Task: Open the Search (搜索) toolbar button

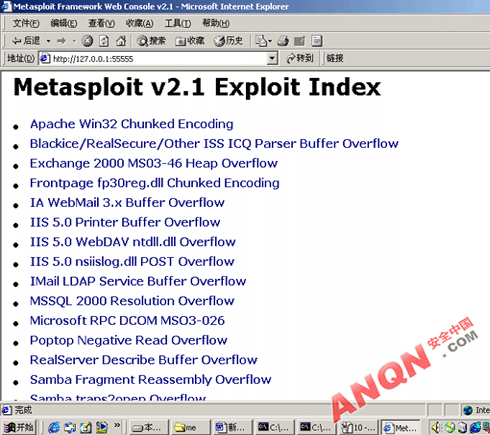Action: [x=151, y=41]
